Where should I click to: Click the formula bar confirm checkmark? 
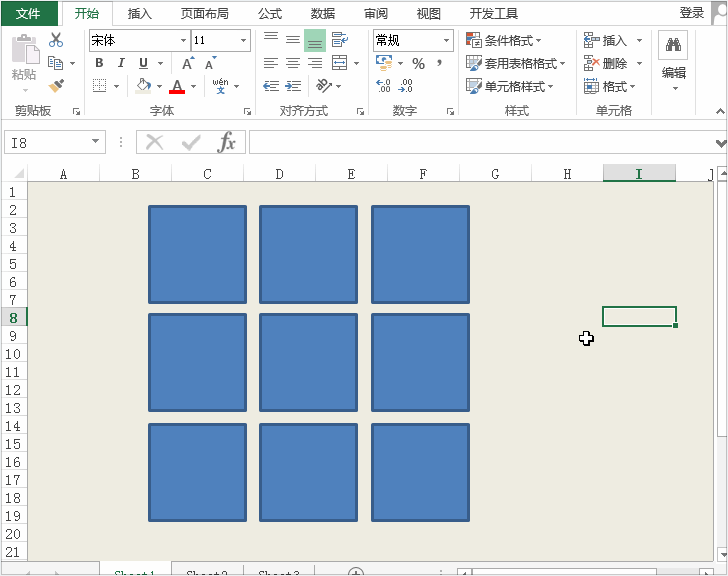point(191,142)
